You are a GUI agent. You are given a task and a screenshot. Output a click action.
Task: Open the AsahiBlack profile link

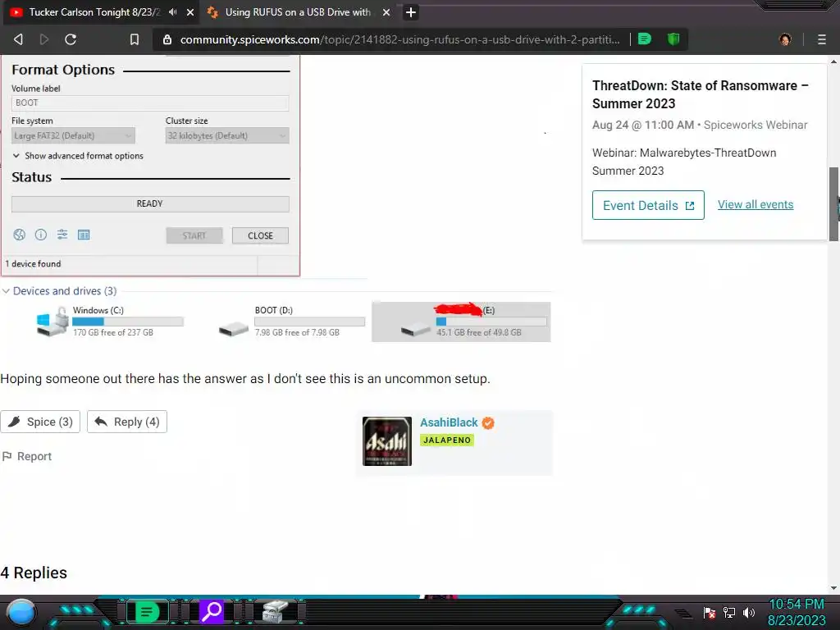[x=449, y=422]
